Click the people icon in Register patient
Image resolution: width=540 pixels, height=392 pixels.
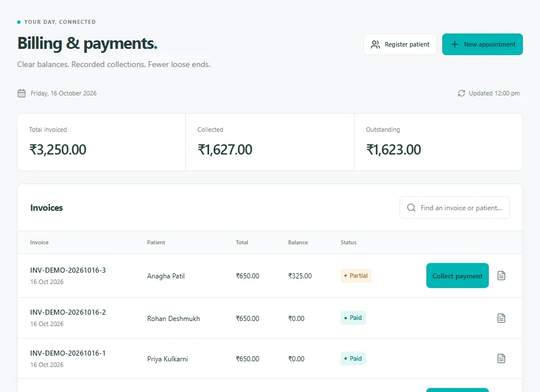click(x=375, y=44)
